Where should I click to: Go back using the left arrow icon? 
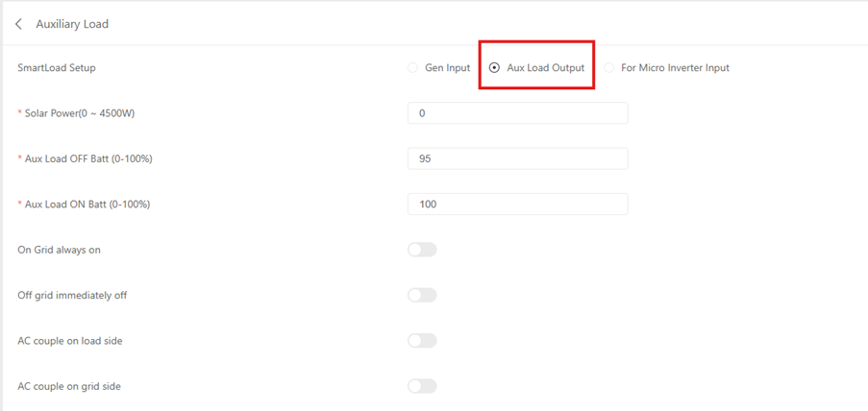coord(19,24)
